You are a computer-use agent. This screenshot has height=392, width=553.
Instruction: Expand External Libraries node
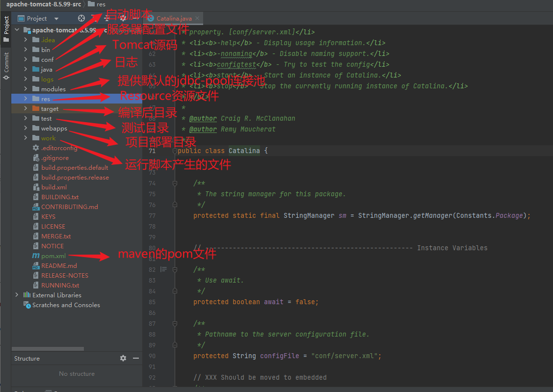tap(17, 295)
